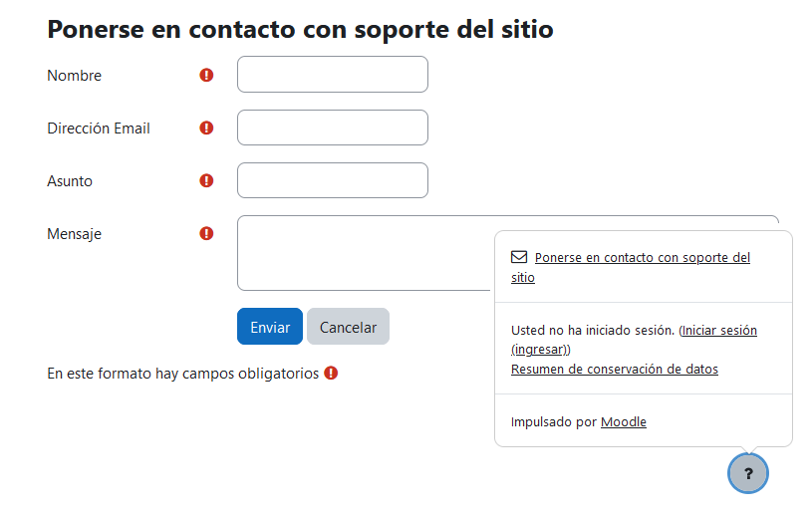Click inside the Mensaje text area

(365, 253)
